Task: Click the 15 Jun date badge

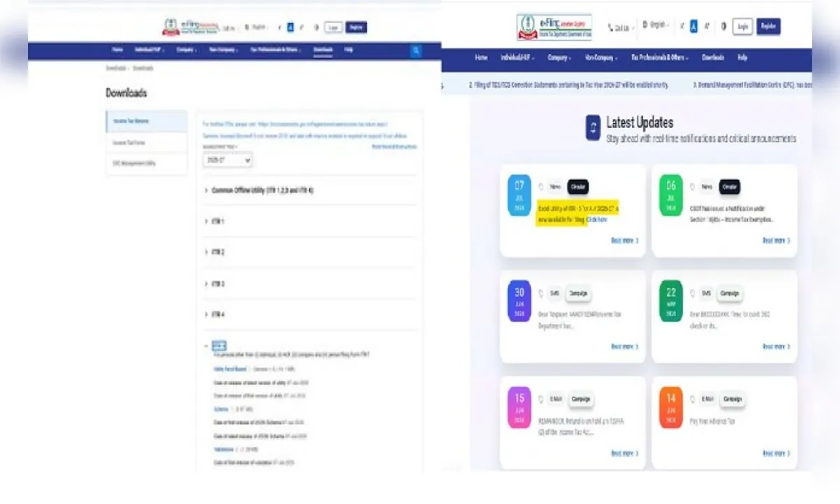Action: coord(519,408)
